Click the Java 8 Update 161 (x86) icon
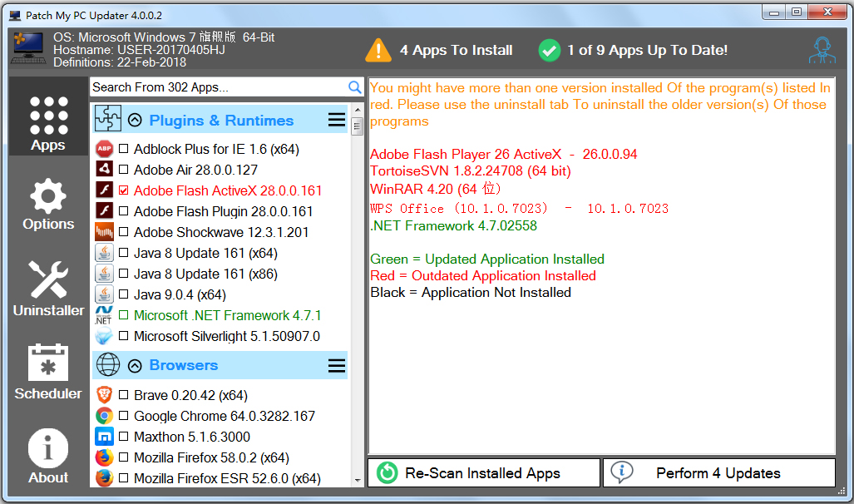The width and height of the screenshot is (854, 504). click(104, 274)
